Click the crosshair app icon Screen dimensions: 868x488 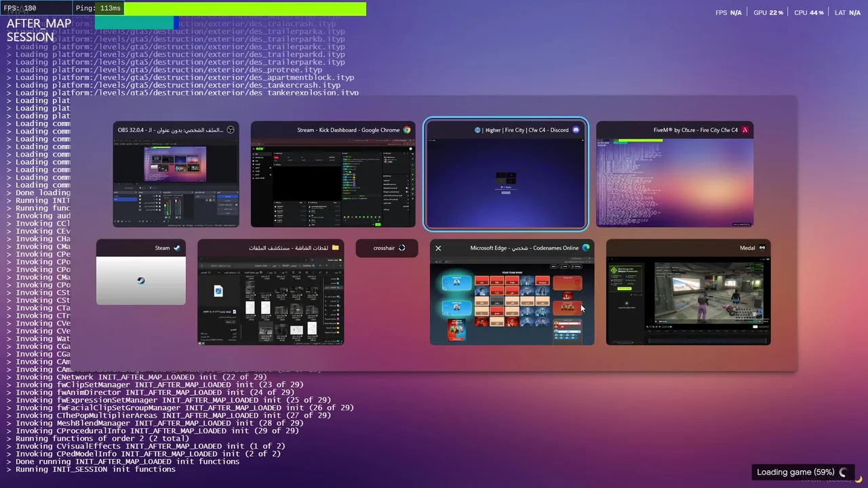click(401, 248)
